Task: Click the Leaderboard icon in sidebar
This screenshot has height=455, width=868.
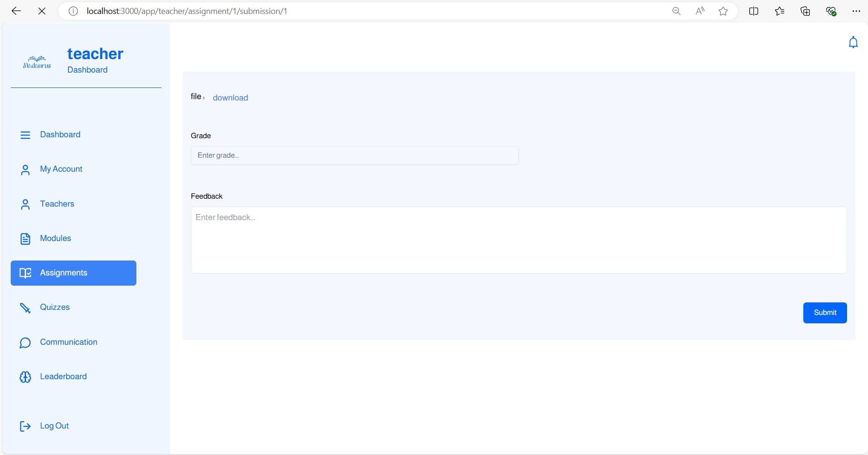Action: click(x=25, y=377)
